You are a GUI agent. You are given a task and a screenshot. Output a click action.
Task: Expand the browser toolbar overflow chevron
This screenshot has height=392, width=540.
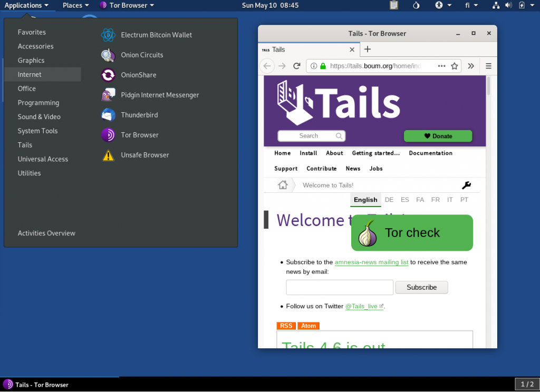tap(471, 66)
